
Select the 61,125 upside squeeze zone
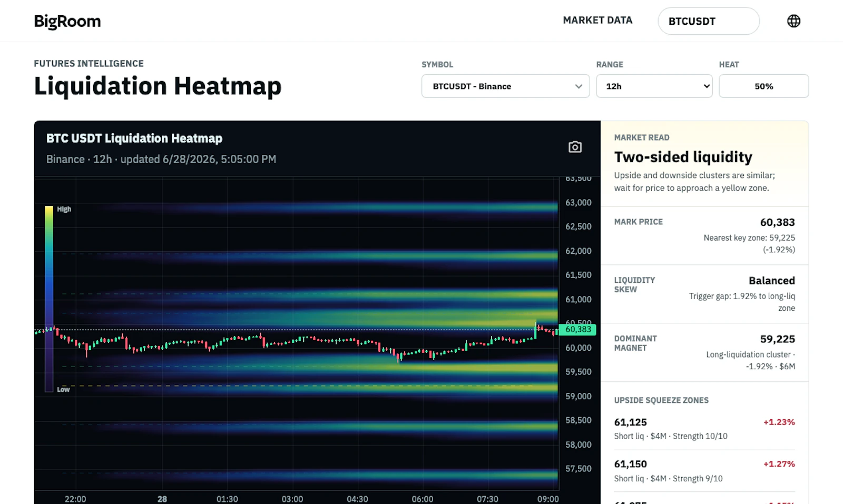(704, 429)
